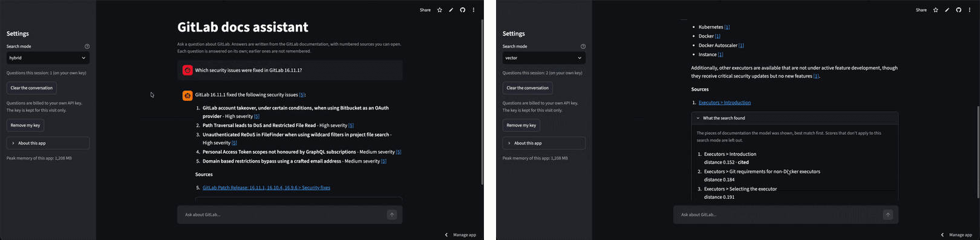
Task: Click [5] citation after 'following security issues'
Action: [x=302, y=95]
